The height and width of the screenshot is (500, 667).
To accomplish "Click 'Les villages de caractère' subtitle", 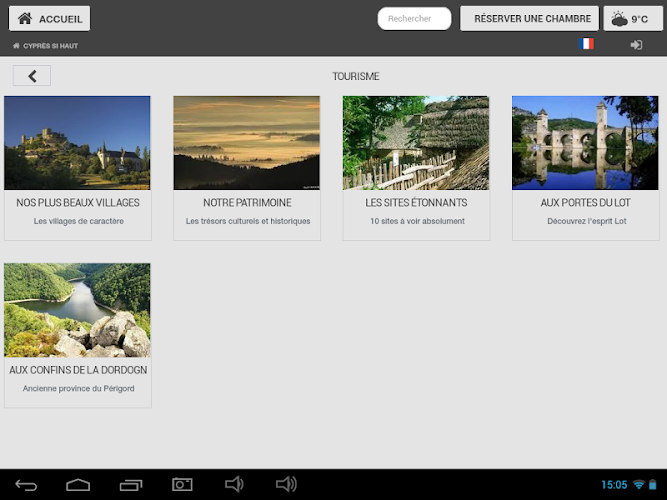I will click(x=79, y=221).
